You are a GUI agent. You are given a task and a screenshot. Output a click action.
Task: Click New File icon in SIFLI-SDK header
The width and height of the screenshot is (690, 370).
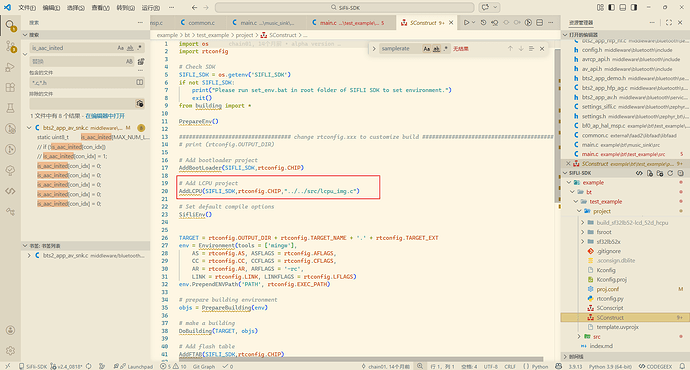tap(650, 173)
